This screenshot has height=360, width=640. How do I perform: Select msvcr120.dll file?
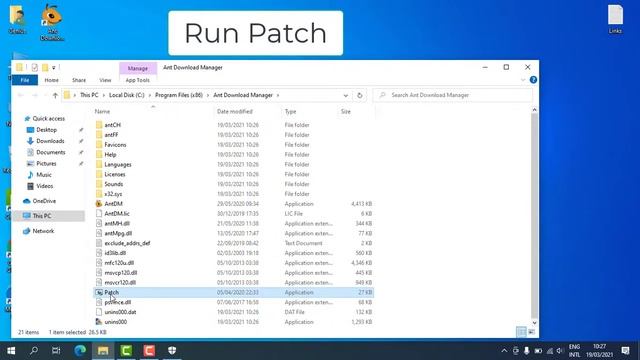120,282
